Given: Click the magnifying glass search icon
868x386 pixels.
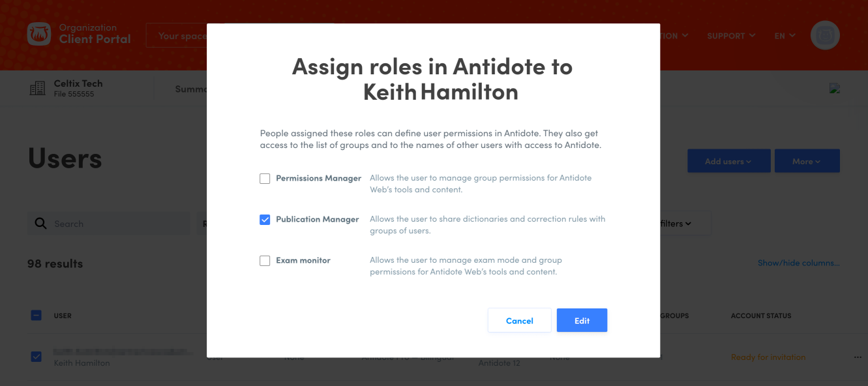Looking at the screenshot, I should [40, 224].
